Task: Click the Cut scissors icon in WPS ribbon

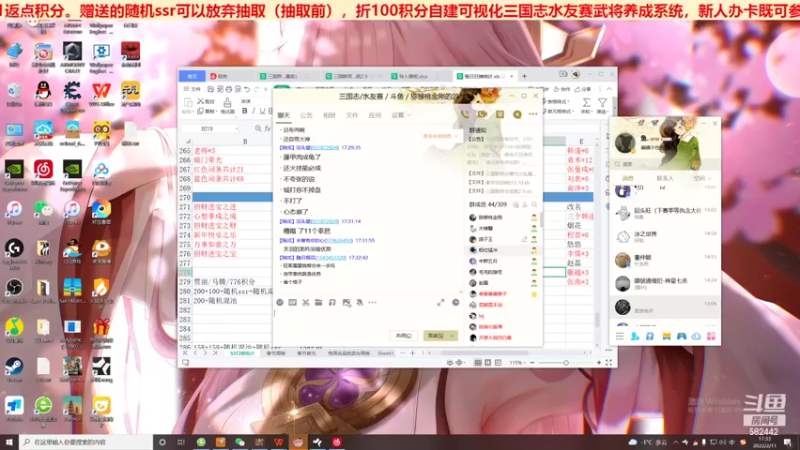Action: (201, 101)
